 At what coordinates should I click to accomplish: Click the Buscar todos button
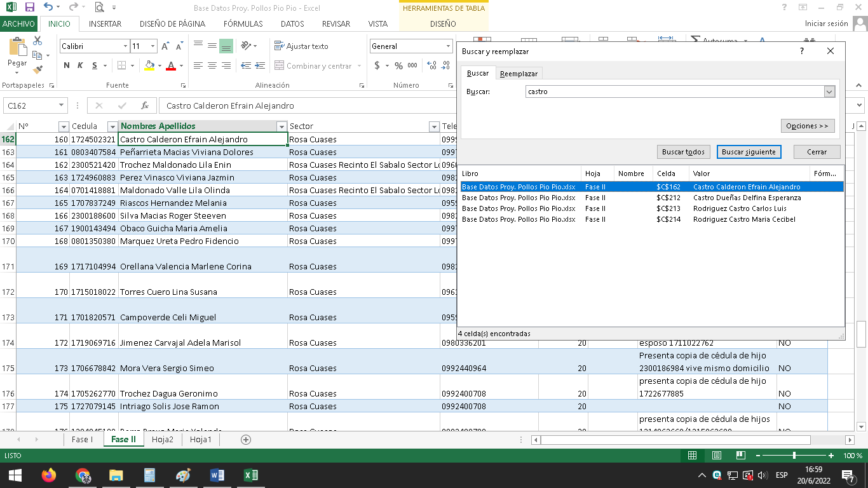(x=683, y=152)
